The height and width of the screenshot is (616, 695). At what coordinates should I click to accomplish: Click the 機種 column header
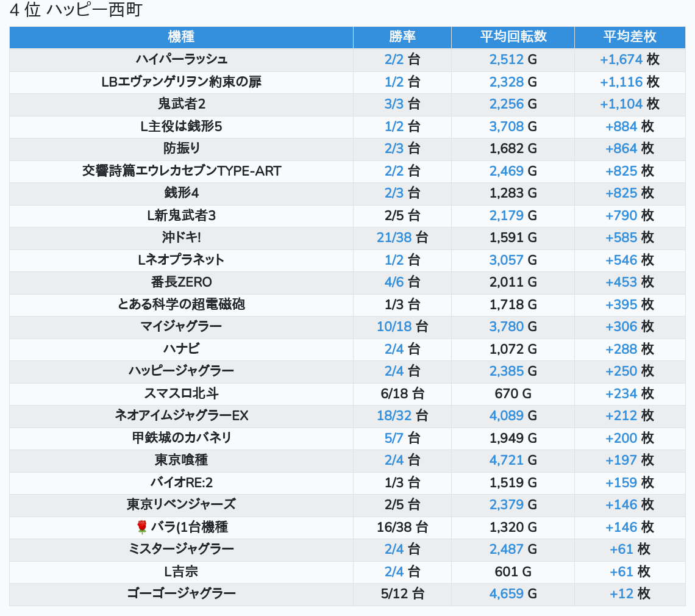(x=181, y=37)
